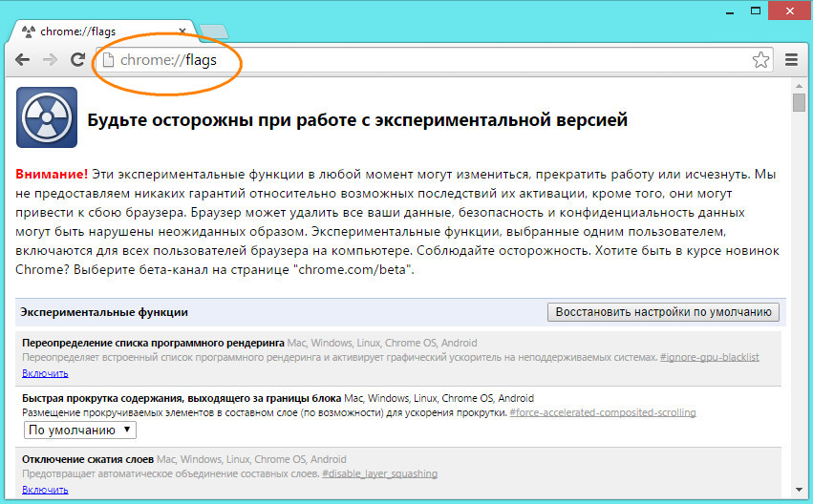The width and height of the screenshot is (813, 504).
Task: Click the Отключение сжатия слоев flag title
Action: pos(88,459)
